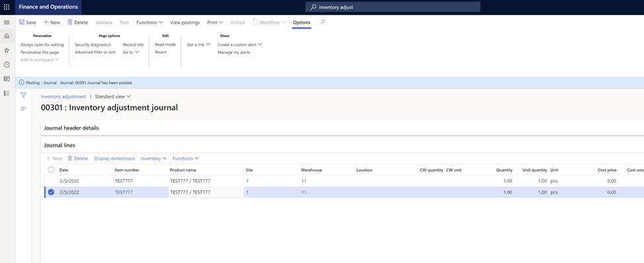
Task: Switch to the Options tab
Action: point(301,22)
